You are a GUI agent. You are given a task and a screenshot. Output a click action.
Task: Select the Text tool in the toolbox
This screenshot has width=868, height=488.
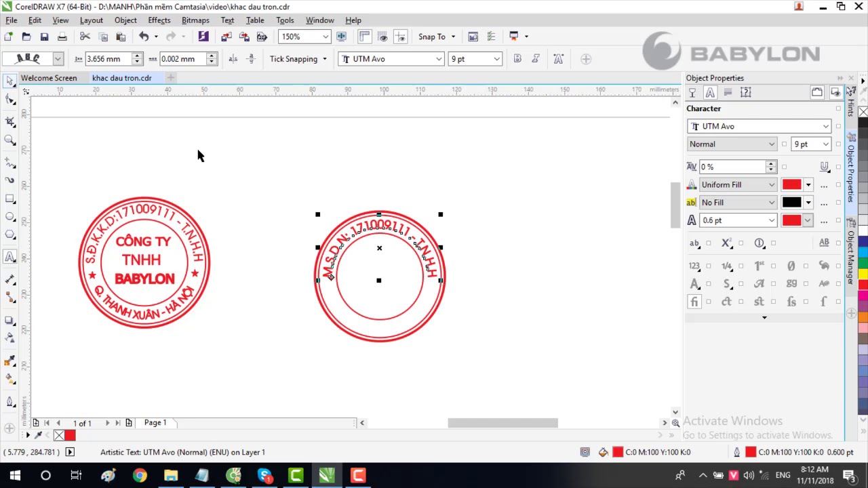[9, 257]
